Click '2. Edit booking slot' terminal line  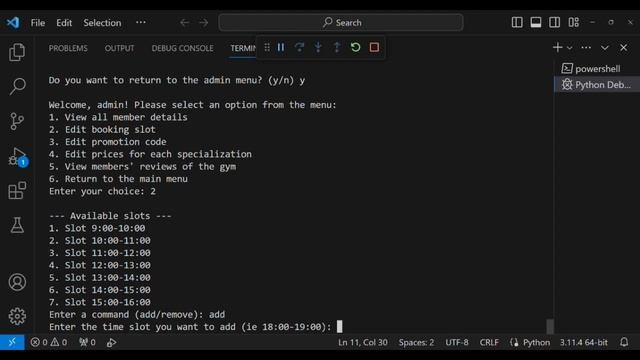click(x=102, y=129)
